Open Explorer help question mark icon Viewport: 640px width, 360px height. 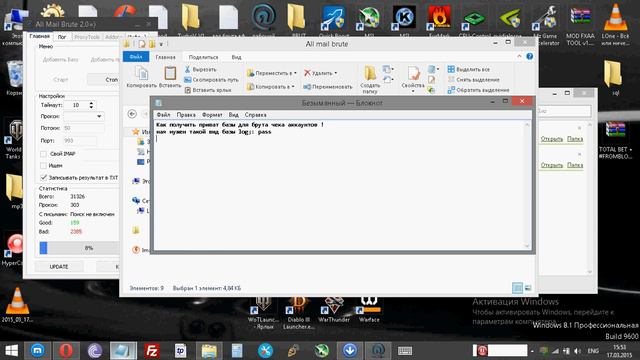(529, 56)
